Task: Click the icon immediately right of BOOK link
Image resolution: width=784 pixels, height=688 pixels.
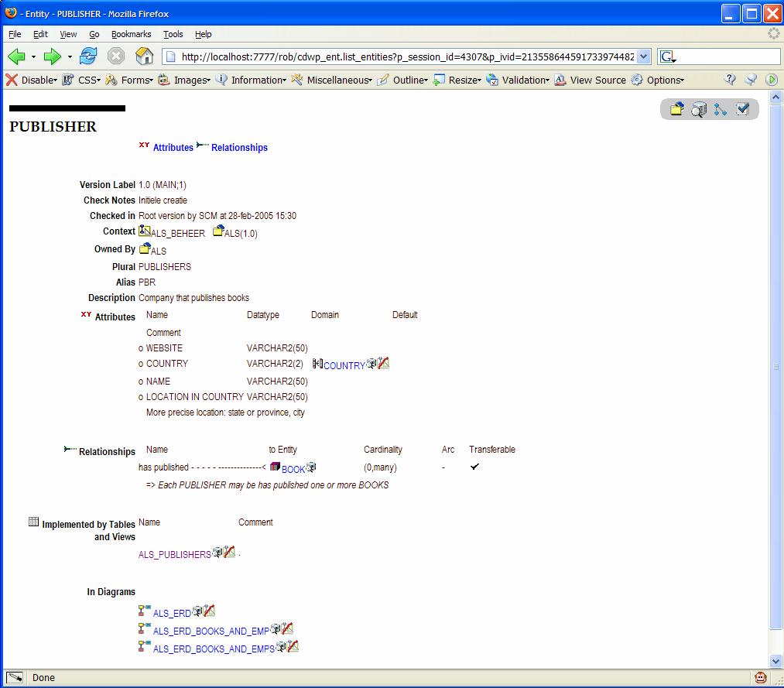Action: click(x=311, y=467)
